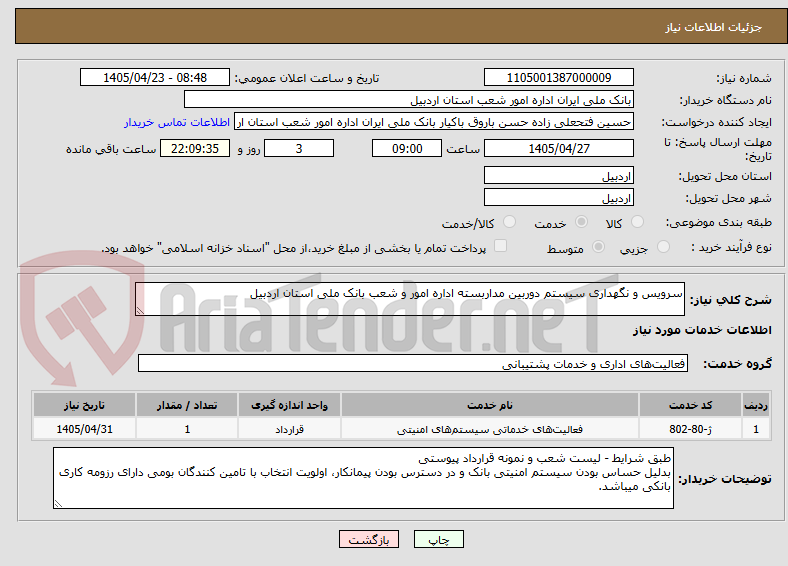
Task: Click the service code cell ژ-80-802
Action: point(691,429)
